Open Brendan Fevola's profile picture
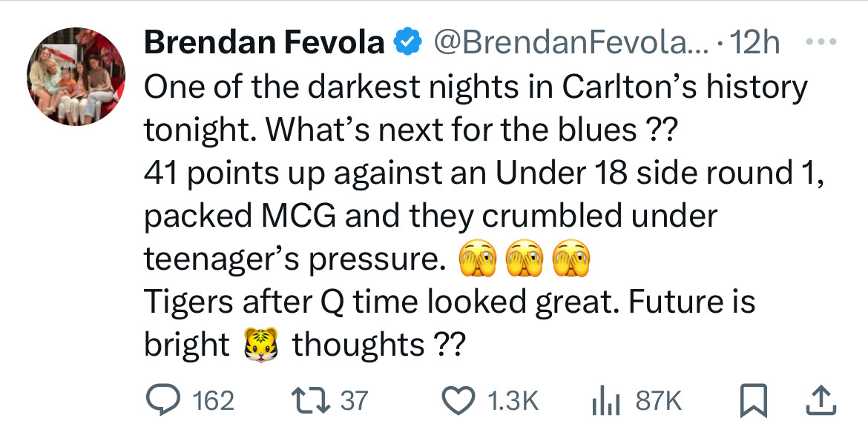The height and width of the screenshot is (438, 868). (76, 76)
